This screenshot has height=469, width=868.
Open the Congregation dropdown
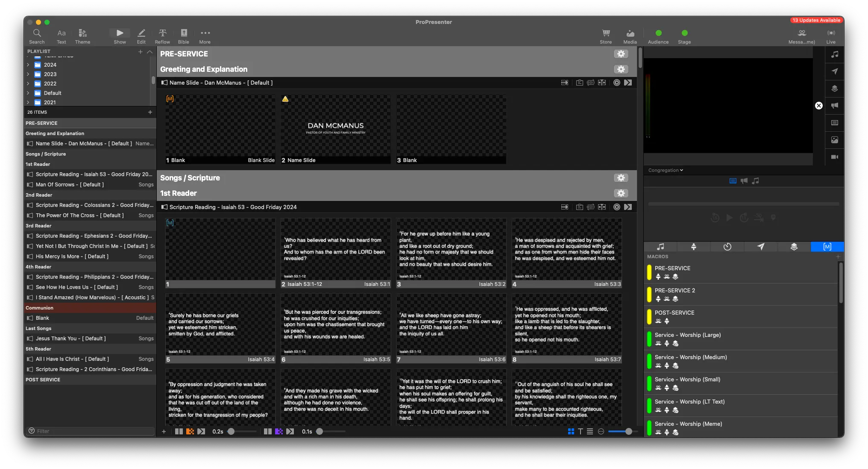(x=666, y=170)
